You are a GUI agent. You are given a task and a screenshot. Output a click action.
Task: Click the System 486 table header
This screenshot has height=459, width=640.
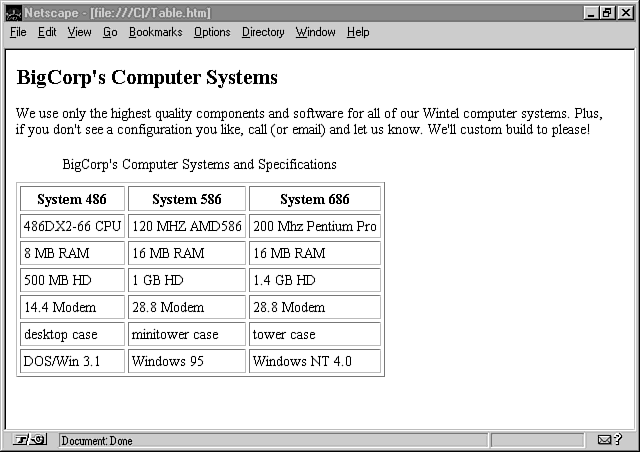[x=71, y=199]
